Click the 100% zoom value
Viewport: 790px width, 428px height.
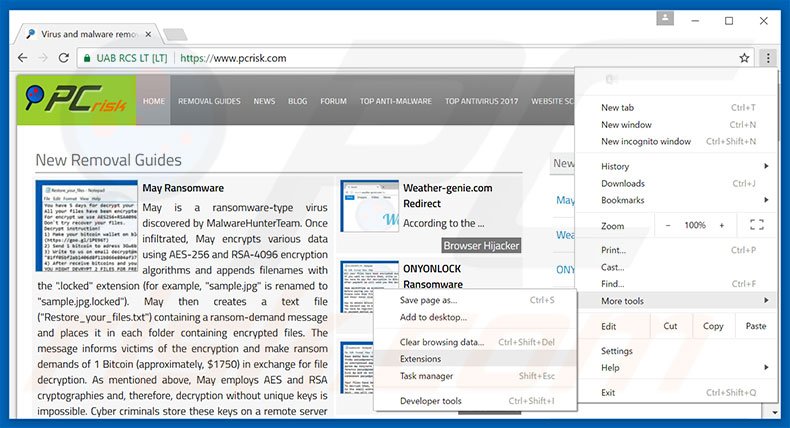695,225
